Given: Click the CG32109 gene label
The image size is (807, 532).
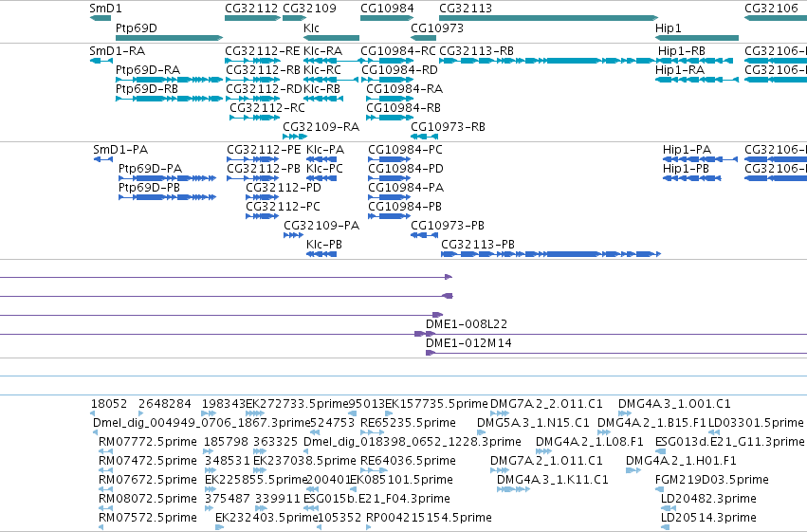Looking at the screenshot, I should click(309, 9).
